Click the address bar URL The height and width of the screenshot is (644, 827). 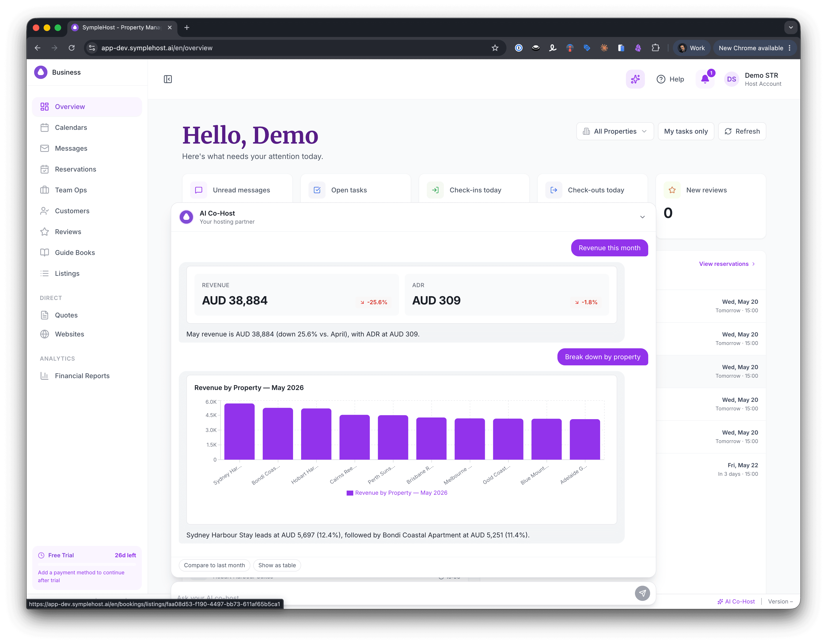[157, 48]
